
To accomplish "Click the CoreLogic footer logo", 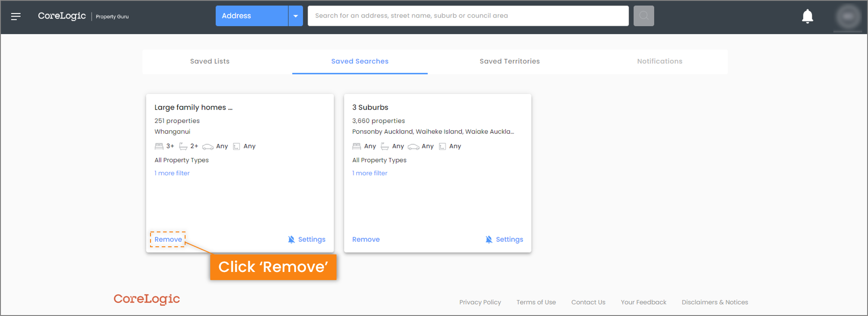I will click(x=146, y=299).
